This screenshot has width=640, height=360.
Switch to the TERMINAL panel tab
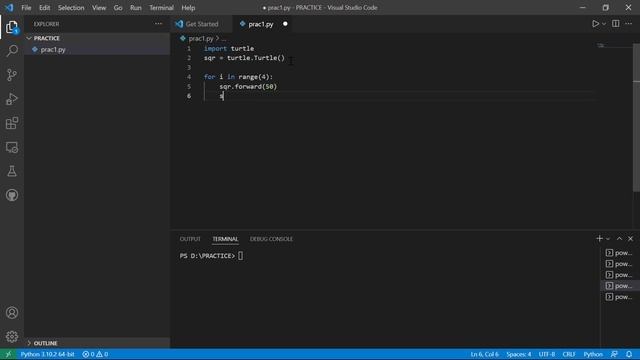225,239
